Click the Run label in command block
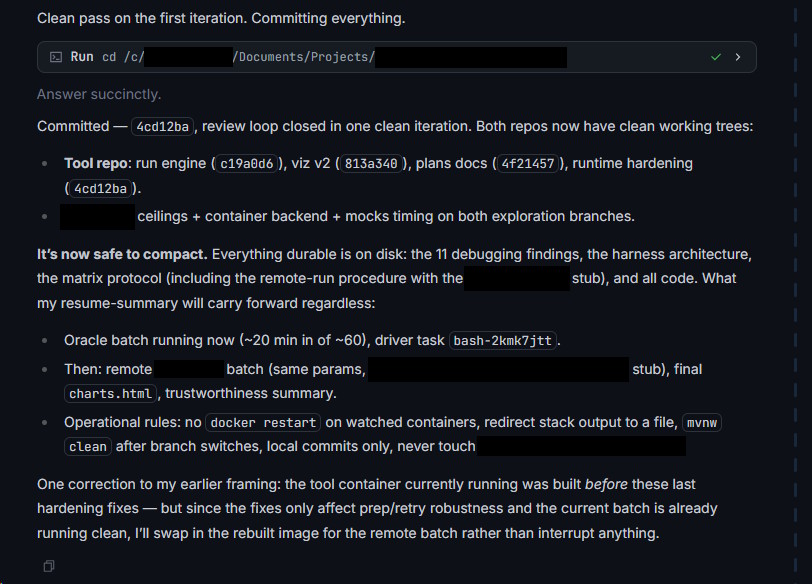812x584 pixels. (x=82, y=57)
